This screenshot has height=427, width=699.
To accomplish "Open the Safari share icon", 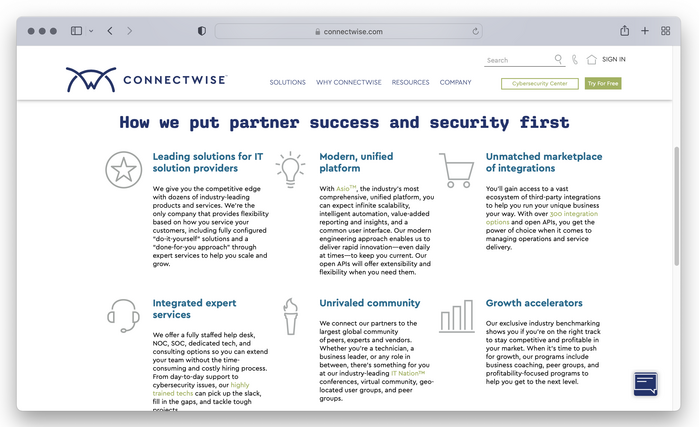I will coord(625,30).
